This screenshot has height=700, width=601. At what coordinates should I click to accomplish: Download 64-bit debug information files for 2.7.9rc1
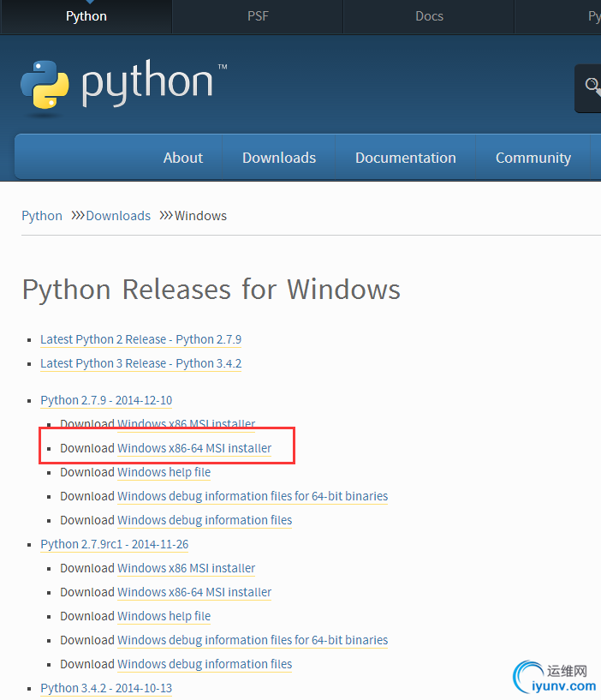coord(253,640)
